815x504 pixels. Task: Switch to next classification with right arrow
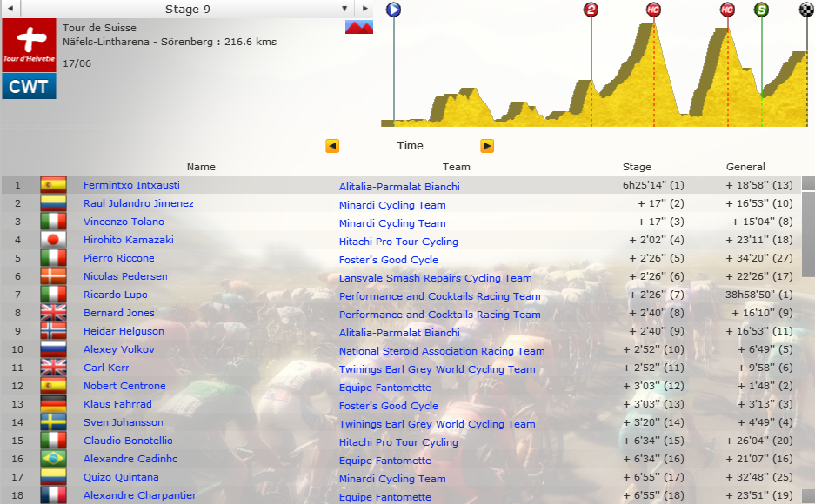[487, 146]
